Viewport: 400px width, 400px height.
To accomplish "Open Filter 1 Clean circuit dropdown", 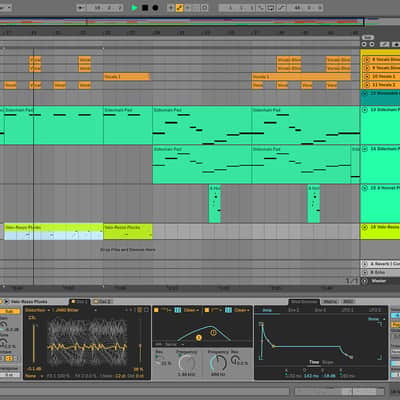I will (x=191, y=310).
